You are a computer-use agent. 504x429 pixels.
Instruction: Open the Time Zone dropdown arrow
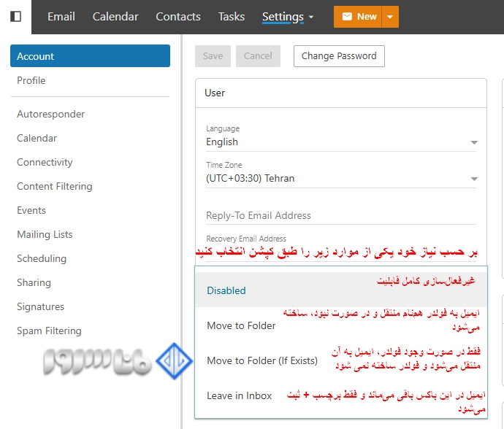[x=474, y=179]
